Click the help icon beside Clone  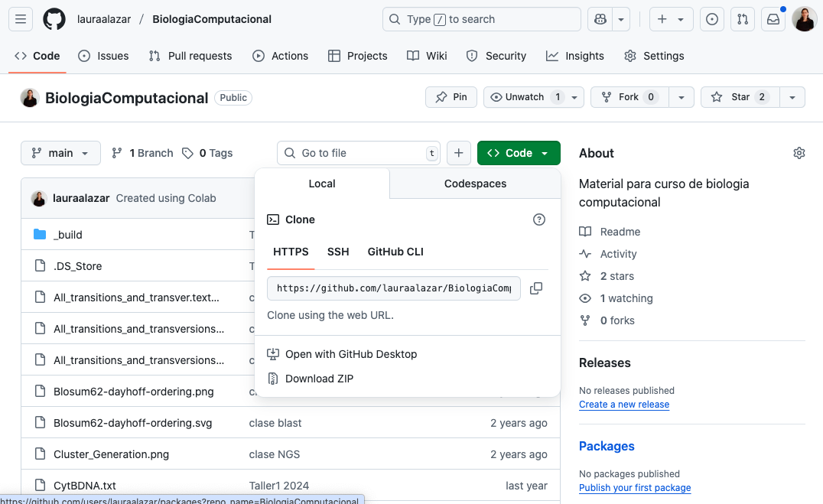click(x=539, y=219)
